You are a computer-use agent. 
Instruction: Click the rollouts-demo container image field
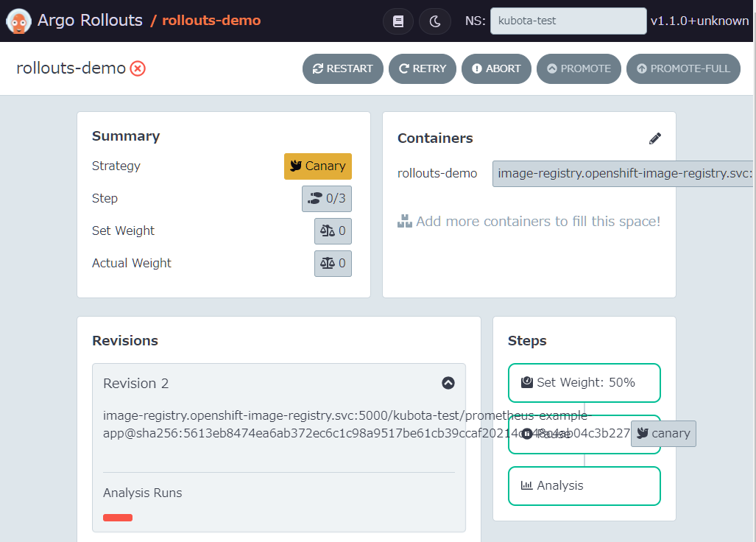(x=623, y=174)
